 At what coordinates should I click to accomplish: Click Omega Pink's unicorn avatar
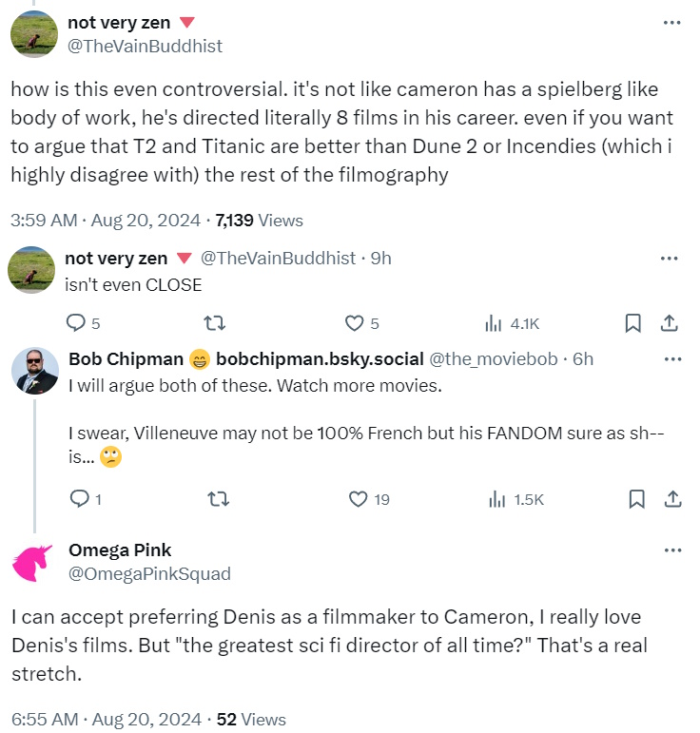pos(35,562)
